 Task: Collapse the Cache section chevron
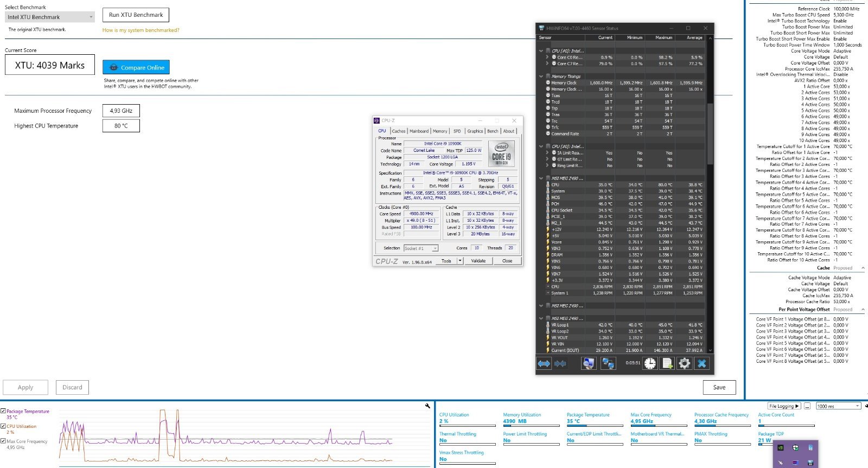pyautogui.click(x=863, y=268)
